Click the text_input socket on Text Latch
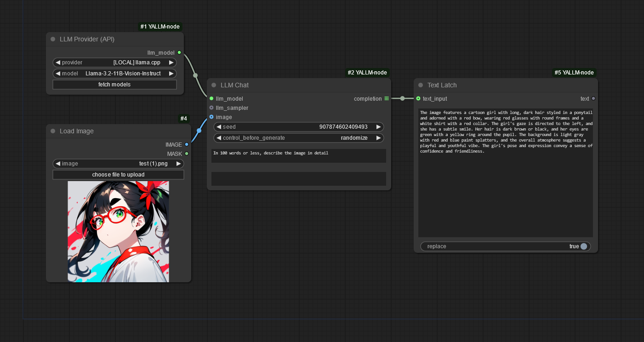Viewport: 644px width, 342px height. (418, 98)
